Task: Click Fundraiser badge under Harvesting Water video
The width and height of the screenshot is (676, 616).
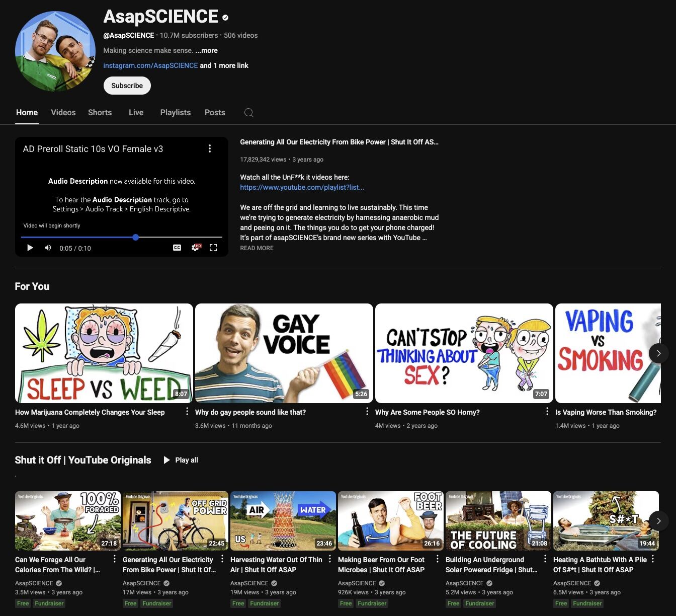Action: (265, 603)
